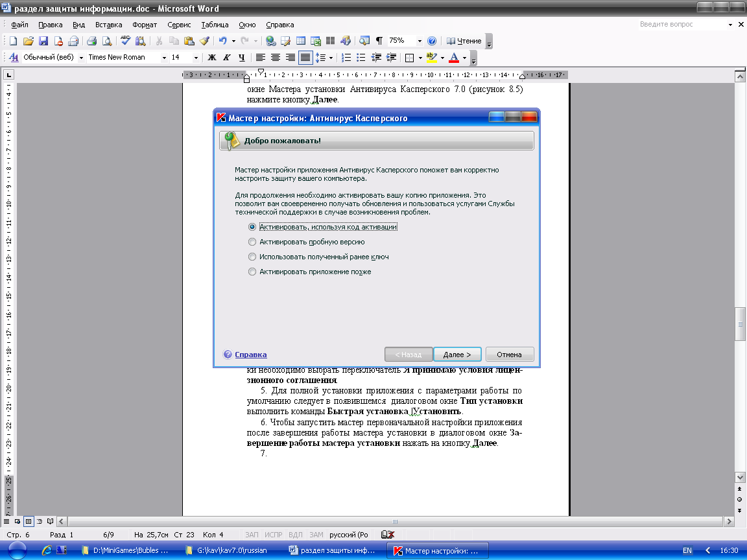Open the highlight color dropdown arrow
This screenshot has height=560, width=747.
point(442,58)
